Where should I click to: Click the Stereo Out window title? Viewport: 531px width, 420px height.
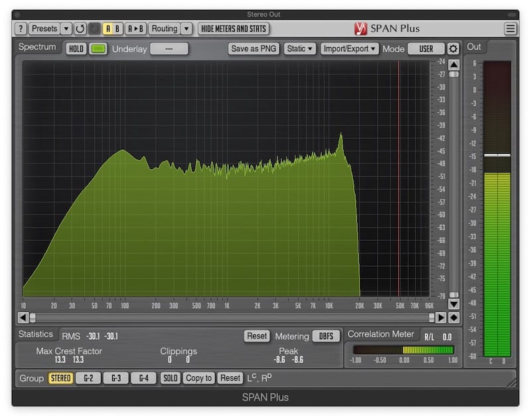point(264,15)
